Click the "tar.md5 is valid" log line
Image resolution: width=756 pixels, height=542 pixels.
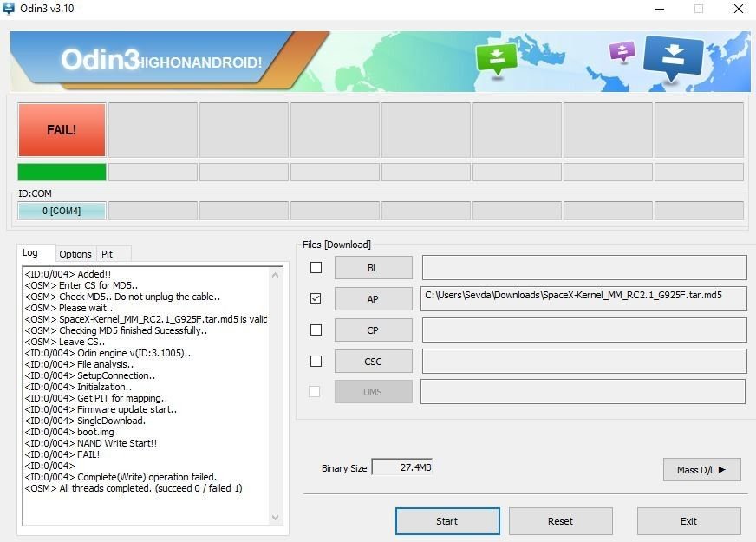(147, 319)
